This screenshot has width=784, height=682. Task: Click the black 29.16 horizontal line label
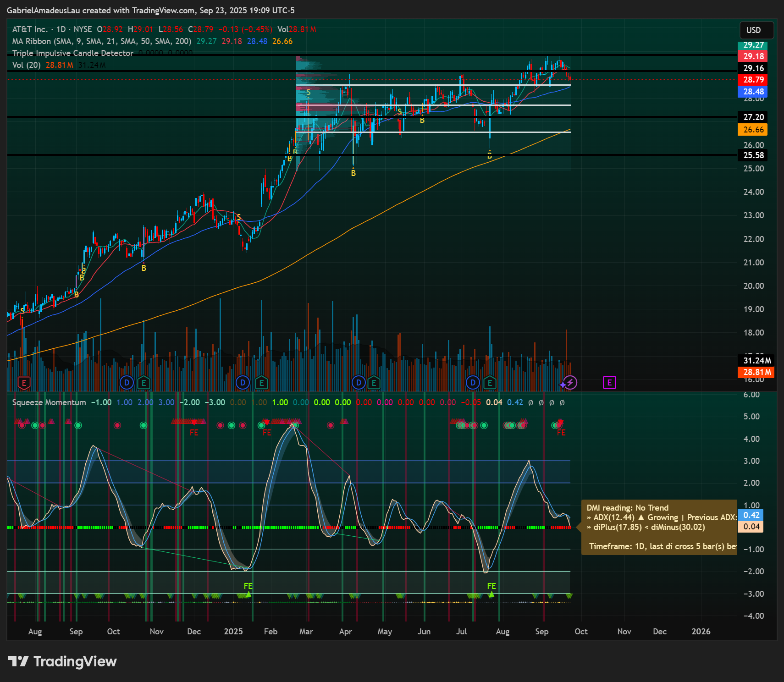753,68
